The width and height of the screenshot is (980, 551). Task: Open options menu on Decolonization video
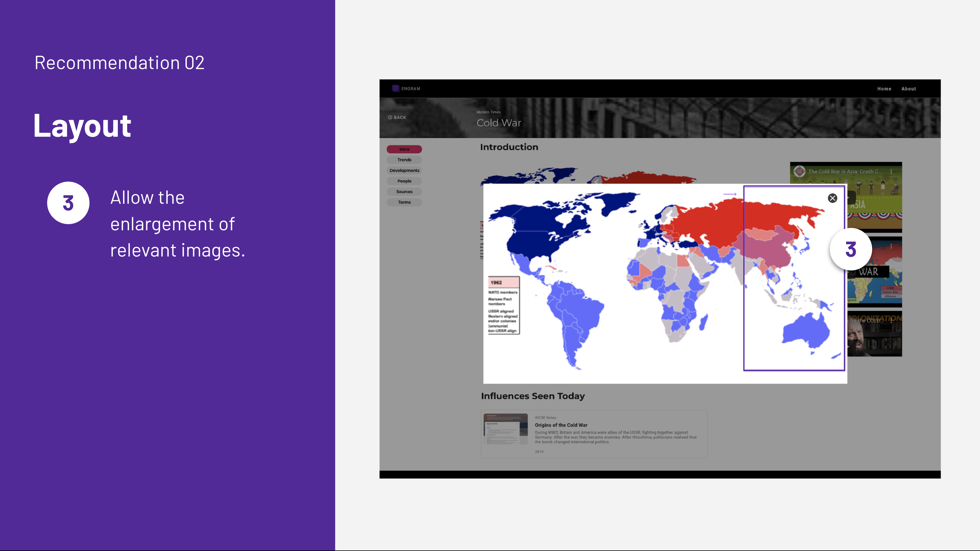click(891, 321)
